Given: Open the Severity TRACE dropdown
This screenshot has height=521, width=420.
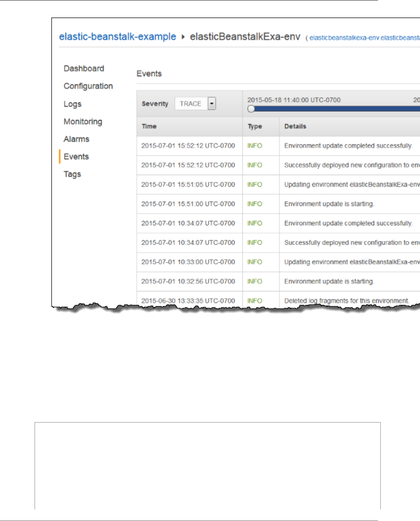Looking at the screenshot, I should point(195,103).
